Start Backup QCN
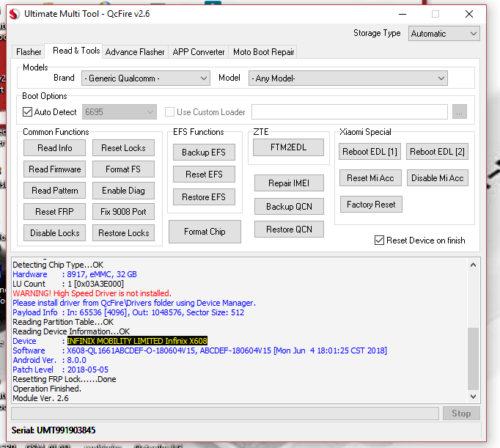Image resolution: width=500 pixels, height=448 pixels. [x=289, y=207]
